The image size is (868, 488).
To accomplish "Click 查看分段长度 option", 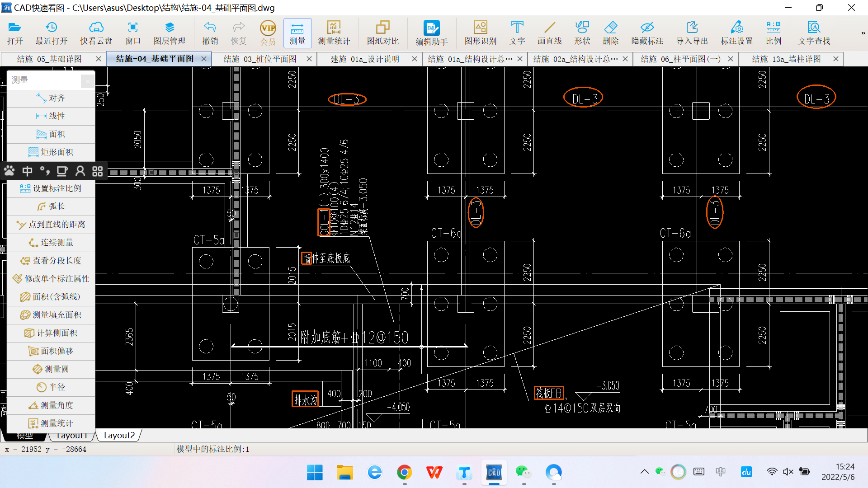I will click(51, 261).
